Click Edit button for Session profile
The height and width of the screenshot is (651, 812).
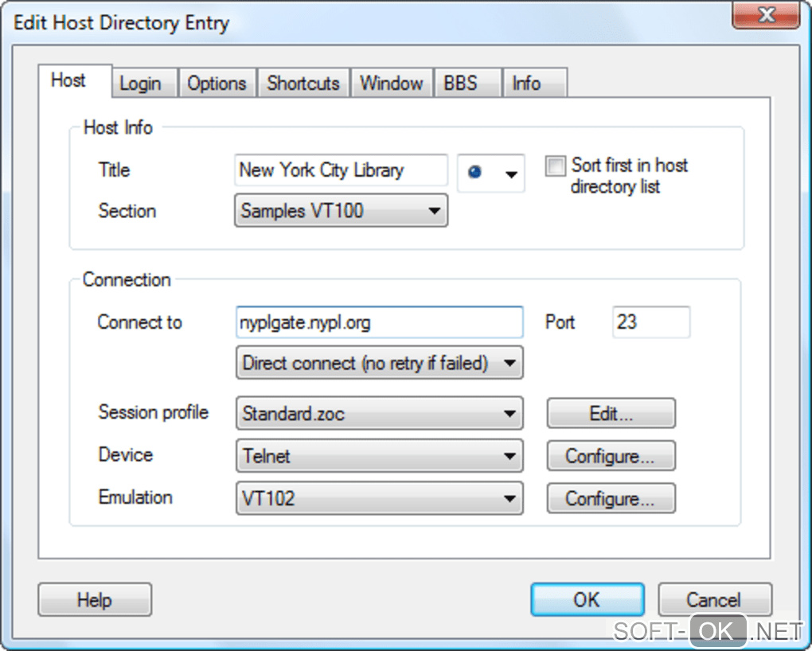pyautogui.click(x=611, y=414)
